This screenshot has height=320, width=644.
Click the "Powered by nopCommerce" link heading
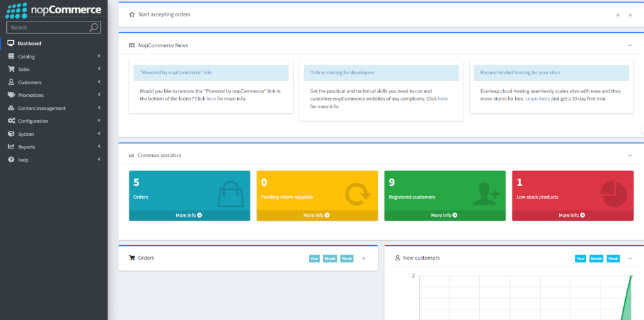pos(176,73)
